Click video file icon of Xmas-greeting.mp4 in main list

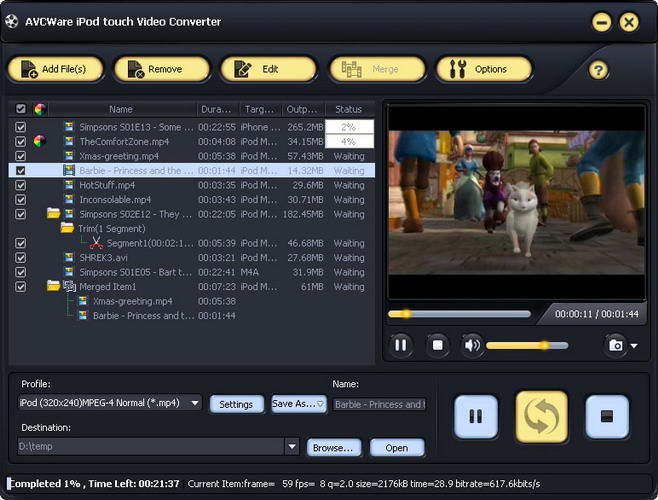tap(69, 156)
